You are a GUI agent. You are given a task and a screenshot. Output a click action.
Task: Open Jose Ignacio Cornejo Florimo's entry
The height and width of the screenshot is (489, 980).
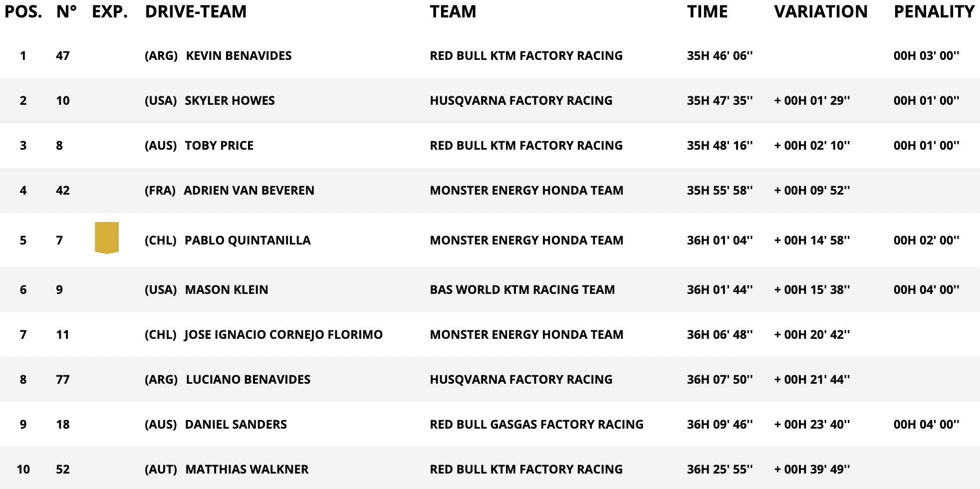(283, 334)
